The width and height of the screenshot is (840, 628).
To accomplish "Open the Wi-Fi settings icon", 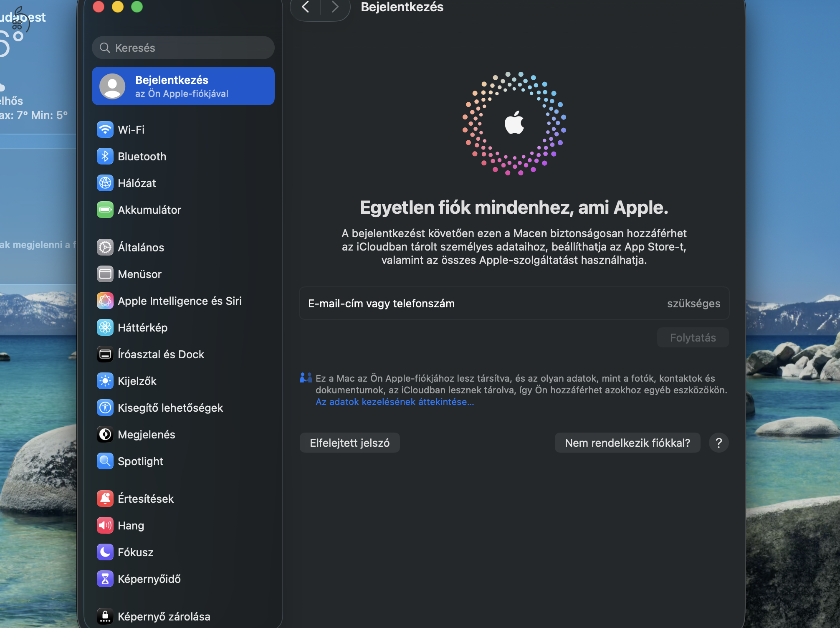I will pyautogui.click(x=105, y=129).
